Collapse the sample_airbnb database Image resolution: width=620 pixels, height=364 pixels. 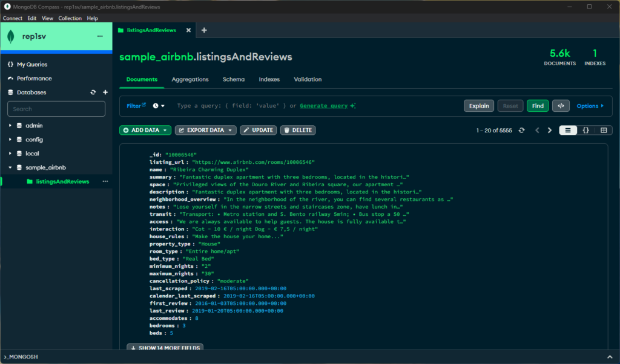click(x=10, y=167)
